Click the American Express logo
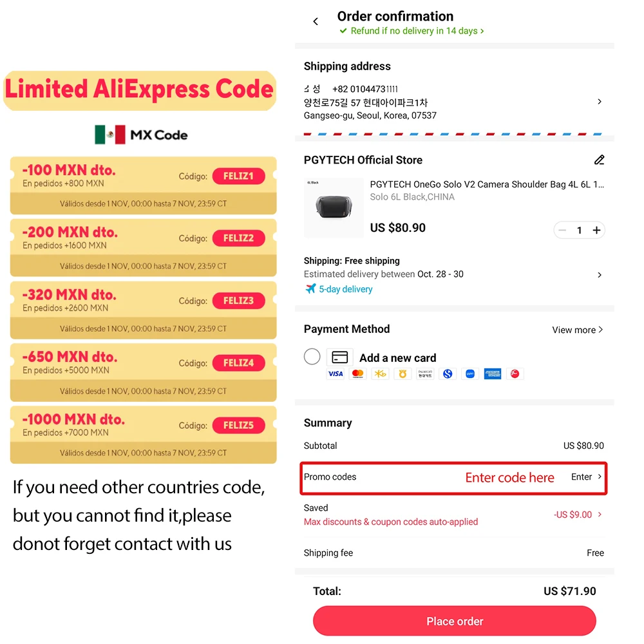This screenshot has width=644, height=644. [x=493, y=374]
